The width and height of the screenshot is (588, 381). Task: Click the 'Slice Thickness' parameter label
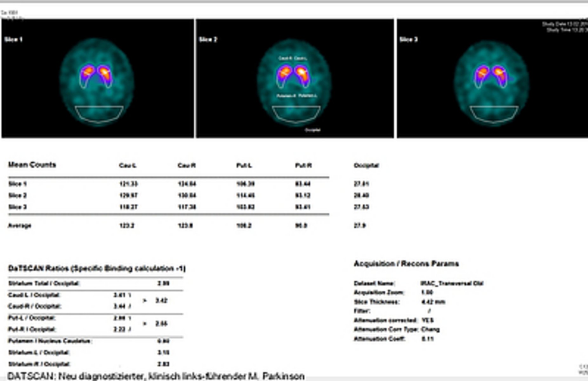[377, 302]
